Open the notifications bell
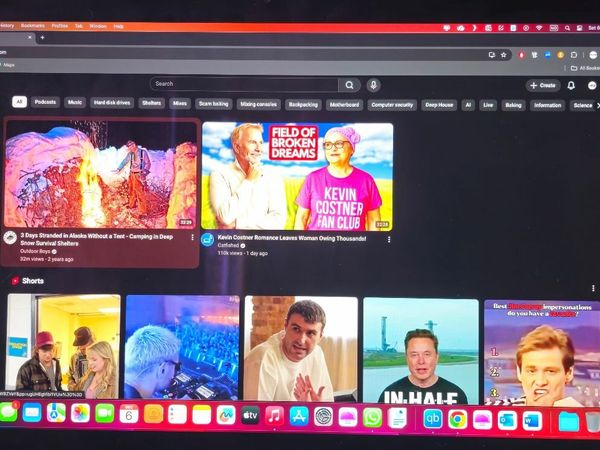Viewport: 600px width, 450px height. [x=571, y=85]
